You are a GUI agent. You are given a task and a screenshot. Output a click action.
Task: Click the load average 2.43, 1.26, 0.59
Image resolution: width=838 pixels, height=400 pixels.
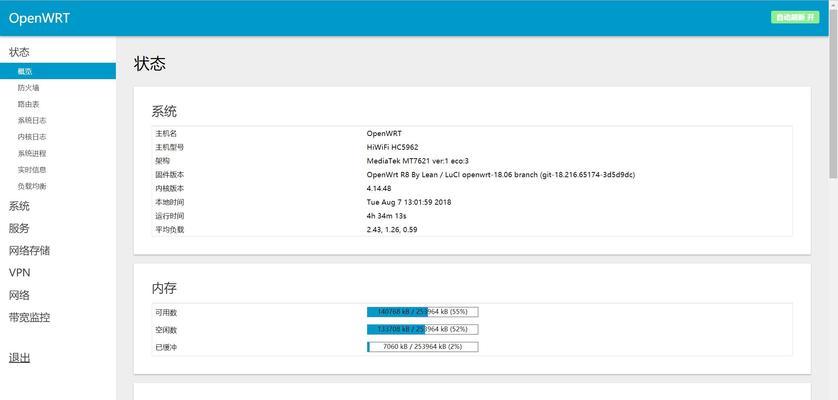click(392, 230)
